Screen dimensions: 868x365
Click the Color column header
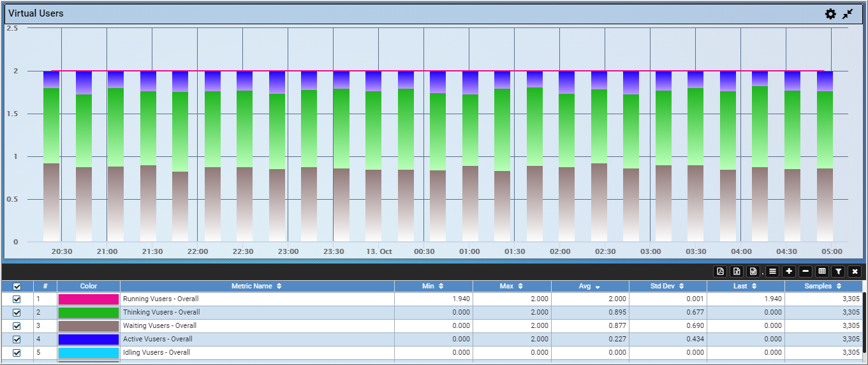pyautogui.click(x=89, y=286)
